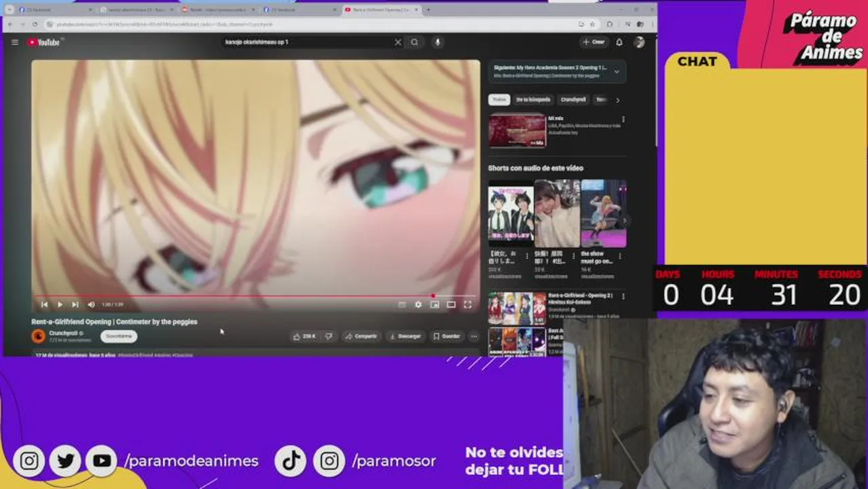Open the Crunchyroll channel avatar
The width and height of the screenshot is (868, 489).
pos(38,336)
